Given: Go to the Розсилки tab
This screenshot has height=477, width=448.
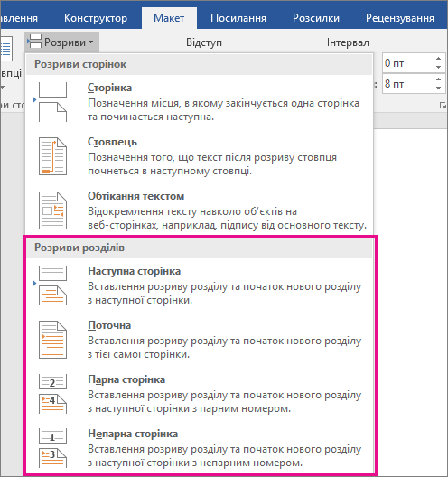Looking at the screenshot, I should (x=316, y=18).
